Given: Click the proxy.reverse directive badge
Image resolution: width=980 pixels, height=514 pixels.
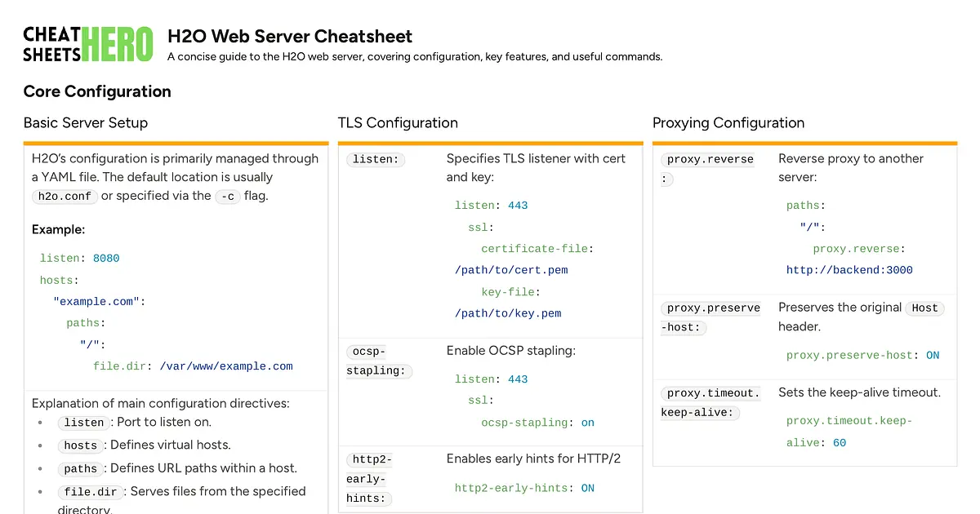Looking at the screenshot, I should pos(709,159).
